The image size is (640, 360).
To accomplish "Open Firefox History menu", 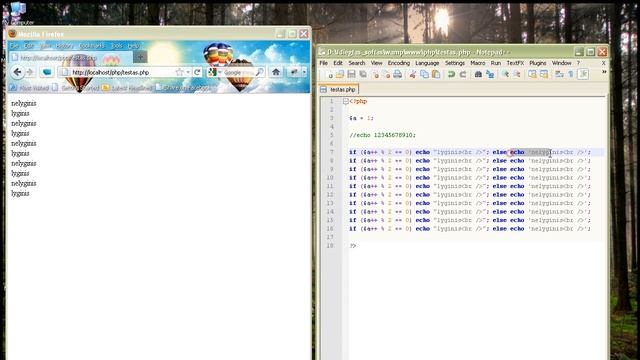I will coord(64,46).
